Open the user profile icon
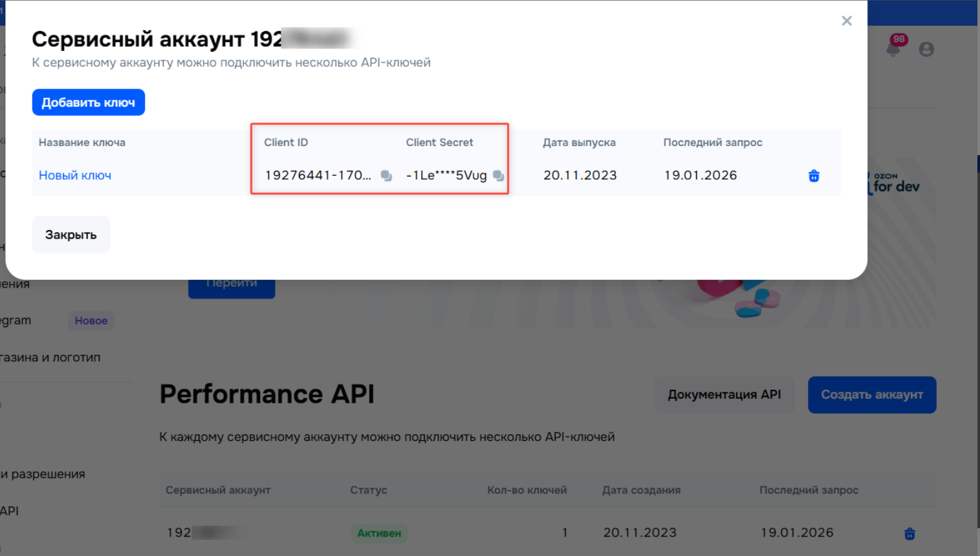The height and width of the screenshot is (556, 980). [x=926, y=49]
